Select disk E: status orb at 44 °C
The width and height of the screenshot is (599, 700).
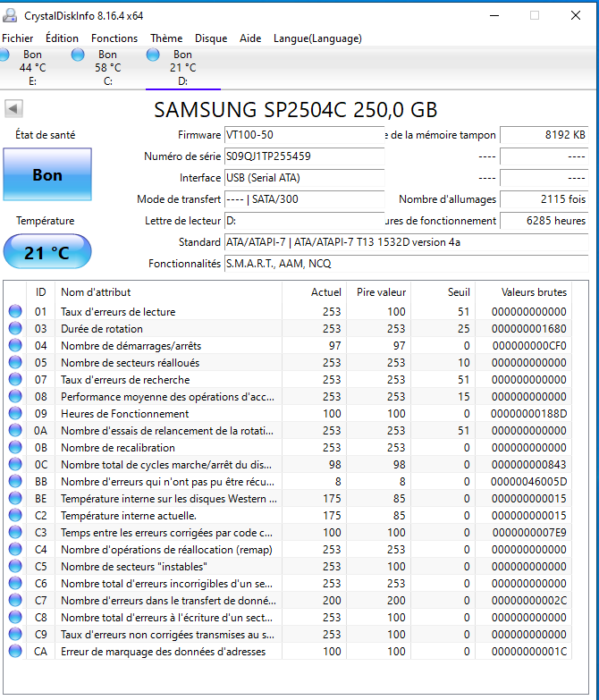[5, 55]
